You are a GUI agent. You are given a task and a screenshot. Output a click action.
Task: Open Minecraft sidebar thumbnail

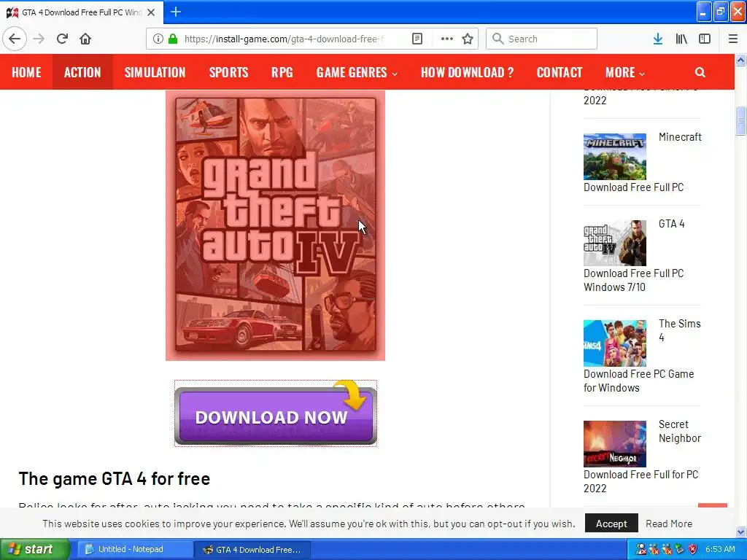click(614, 157)
